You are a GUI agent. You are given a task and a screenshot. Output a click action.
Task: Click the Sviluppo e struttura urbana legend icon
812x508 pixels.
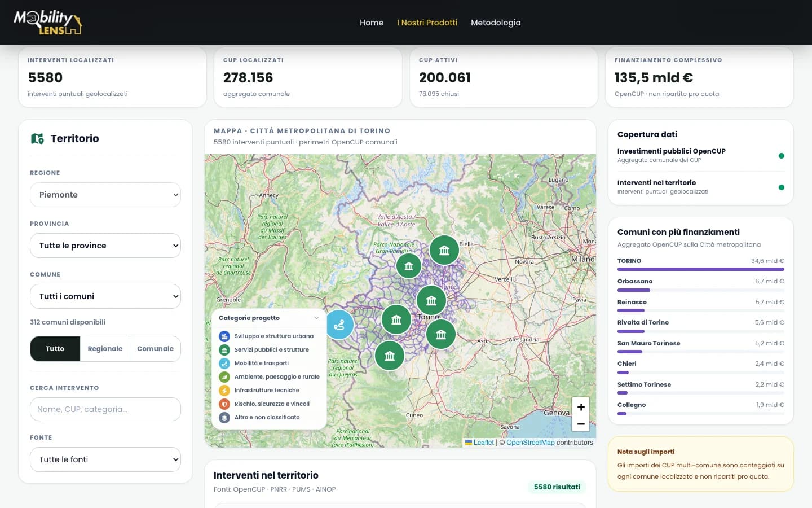coord(224,336)
